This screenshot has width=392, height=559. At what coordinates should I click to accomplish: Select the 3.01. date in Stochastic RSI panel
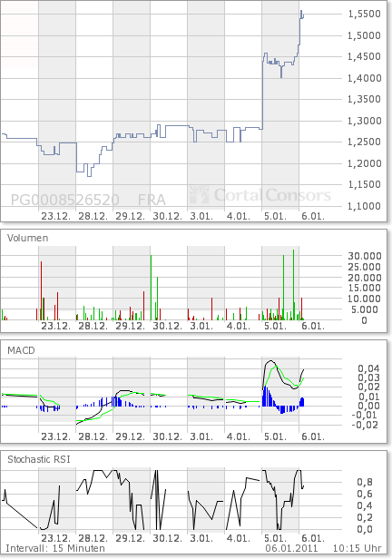201,538
